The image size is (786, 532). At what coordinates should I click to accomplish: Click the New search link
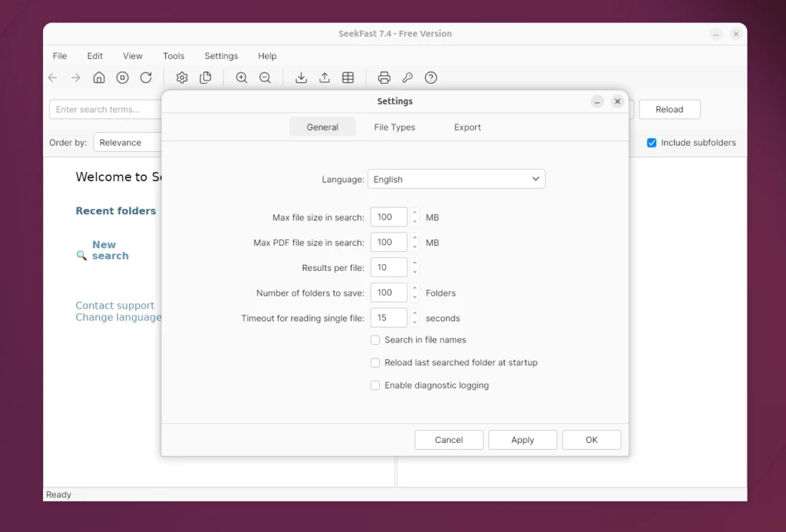[x=111, y=250]
